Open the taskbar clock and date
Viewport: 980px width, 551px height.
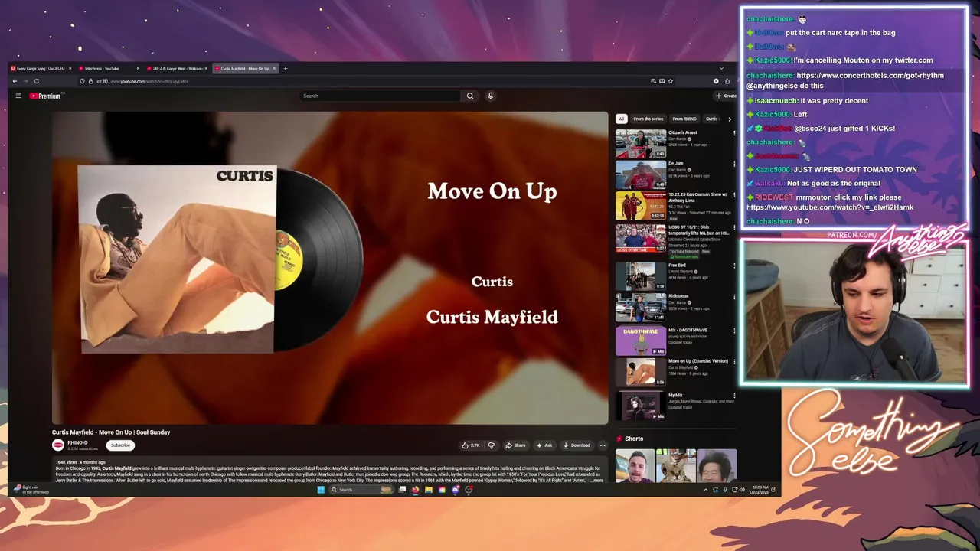759,490
